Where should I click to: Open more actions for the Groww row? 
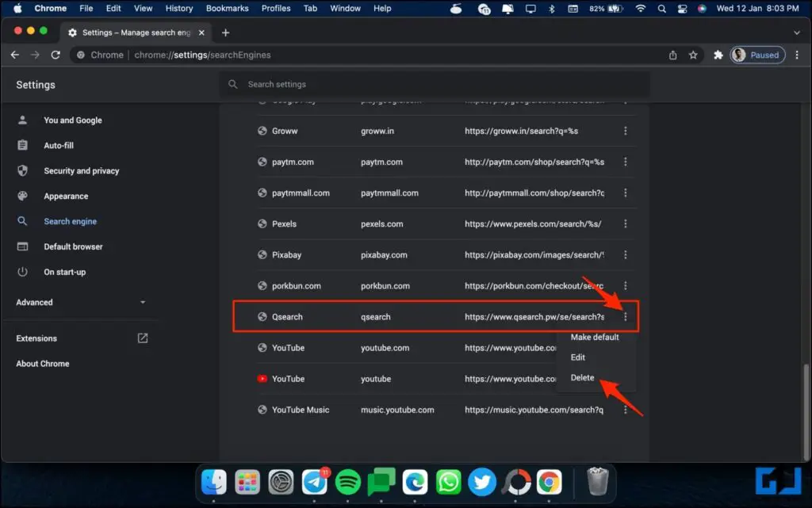[x=625, y=131]
